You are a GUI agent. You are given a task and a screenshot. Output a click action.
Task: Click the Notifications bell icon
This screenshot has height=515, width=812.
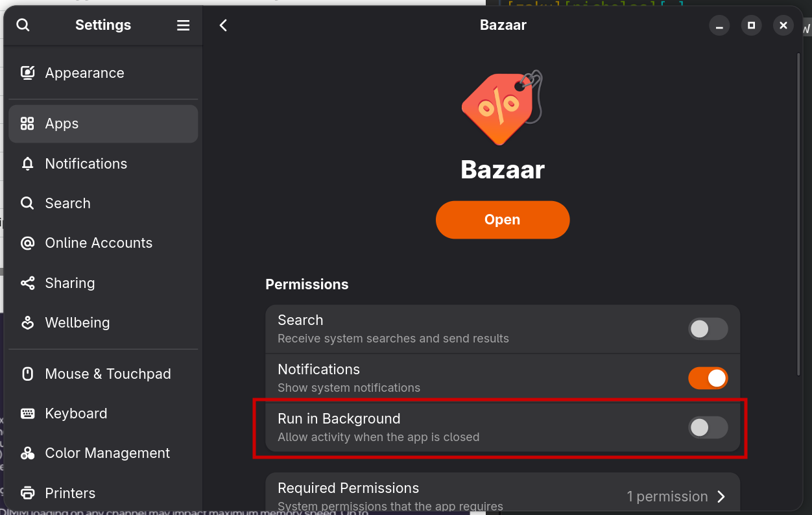[x=27, y=163]
